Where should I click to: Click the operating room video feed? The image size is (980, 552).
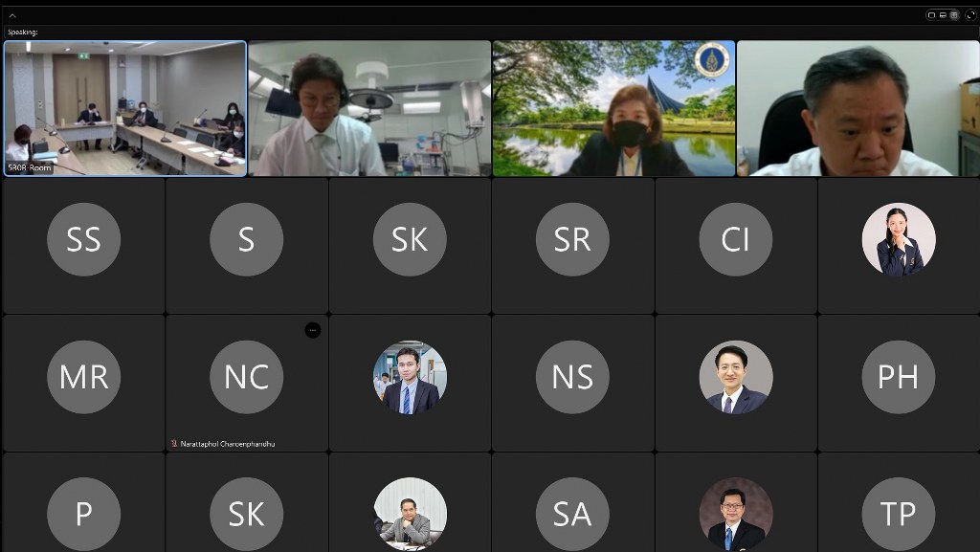[369, 107]
